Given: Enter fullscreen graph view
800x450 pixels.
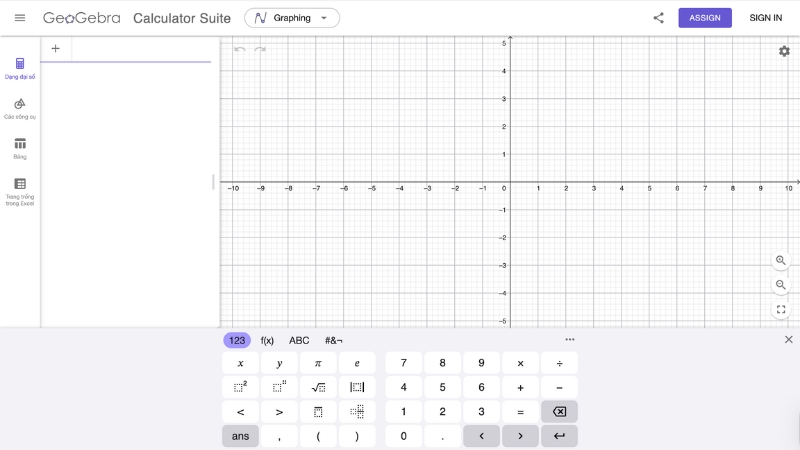Looking at the screenshot, I should (x=781, y=310).
